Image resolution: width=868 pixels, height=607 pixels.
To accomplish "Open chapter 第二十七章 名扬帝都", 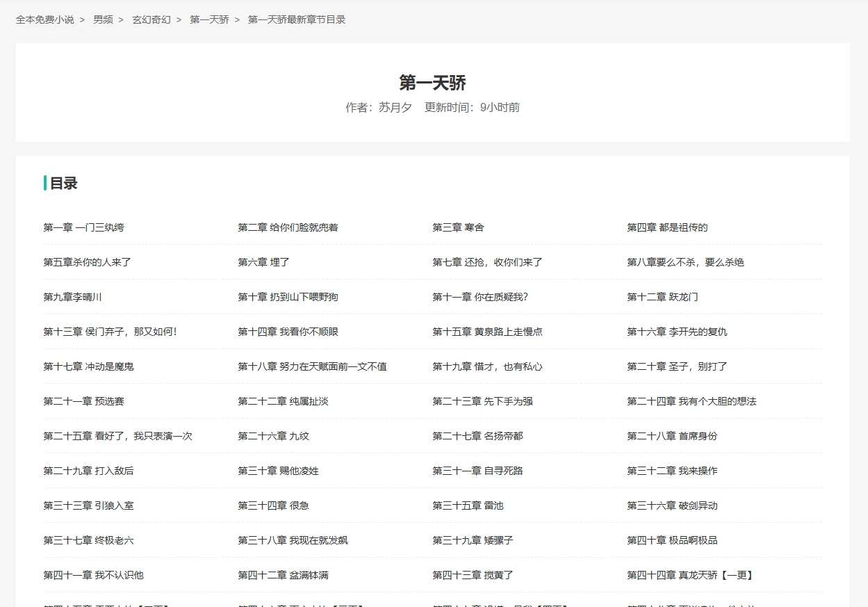I will click(x=477, y=436).
